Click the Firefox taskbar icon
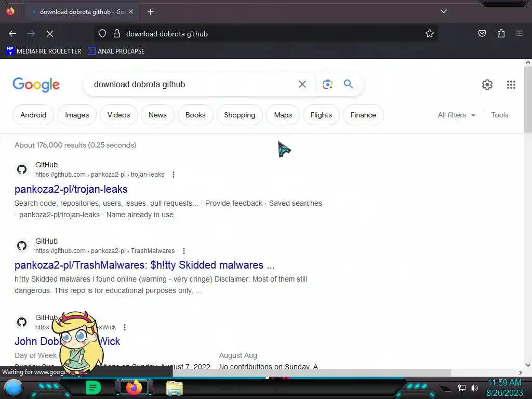Viewport: 532px width, 399px height. coord(134,388)
